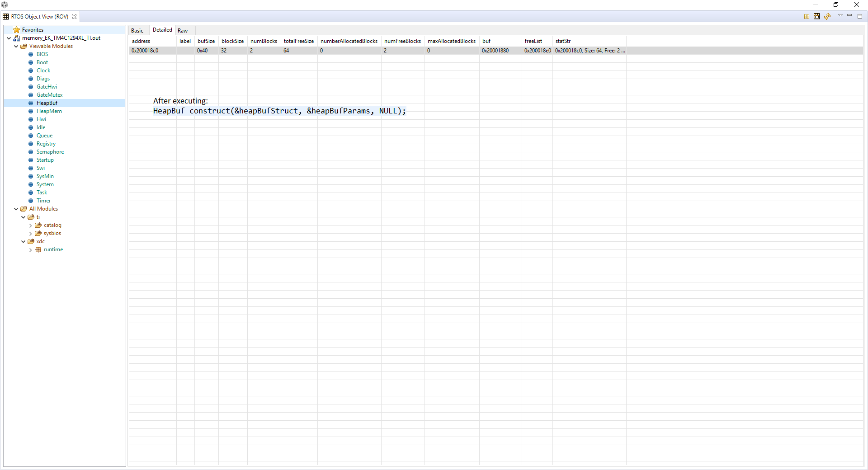Screen dimensions: 868x470
Task: Click the blue Startup module icon
Action: click(31, 160)
